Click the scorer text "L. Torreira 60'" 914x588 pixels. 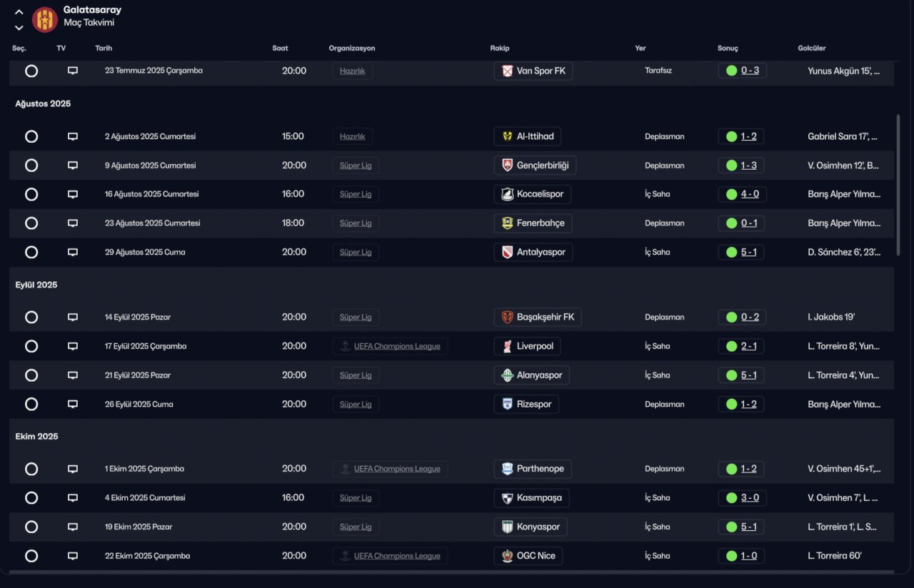pyautogui.click(x=835, y=556)
